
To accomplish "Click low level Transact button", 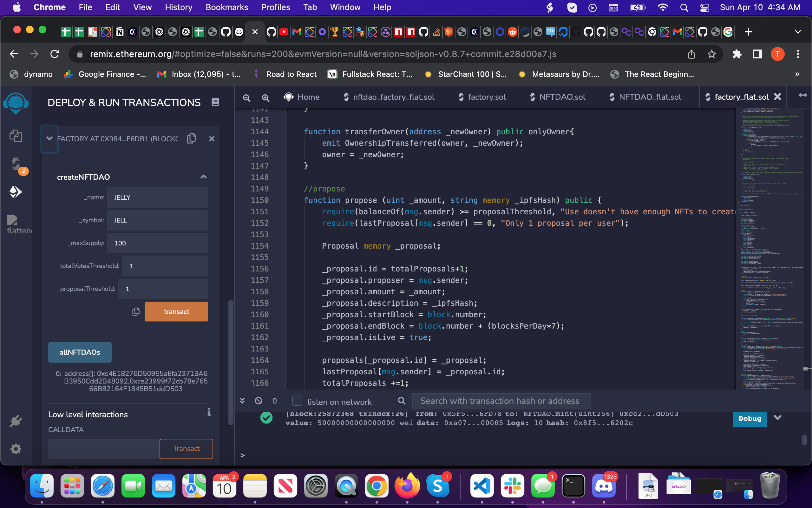I will (x=186, y=449).
